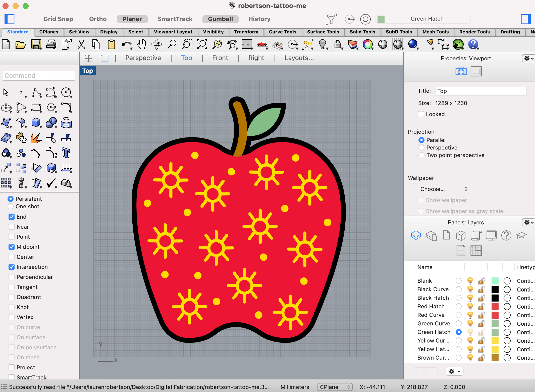Activate the Pan hand tool
Viewport: 535px width, 392px height.
[x=142, y=44]
